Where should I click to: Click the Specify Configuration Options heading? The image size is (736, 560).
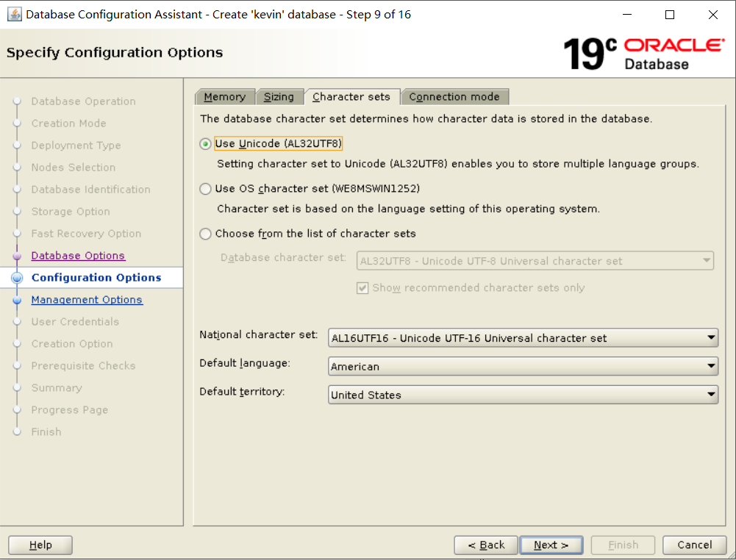[x=115, y=52]
